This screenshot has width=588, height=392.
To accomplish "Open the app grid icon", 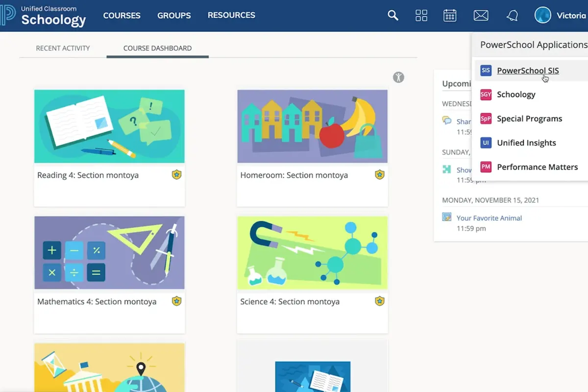I will [421, 16].
